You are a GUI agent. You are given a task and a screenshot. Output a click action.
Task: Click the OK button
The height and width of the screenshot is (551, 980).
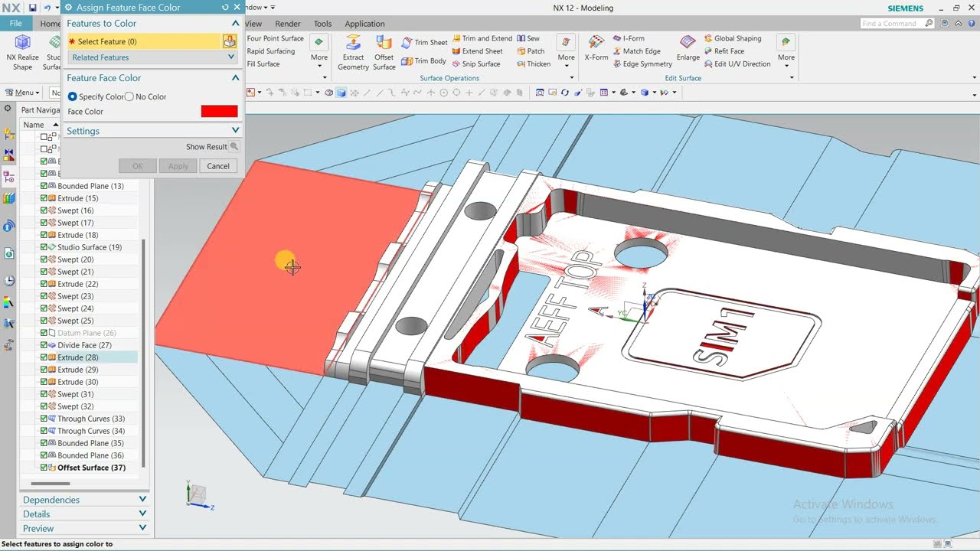138,166
